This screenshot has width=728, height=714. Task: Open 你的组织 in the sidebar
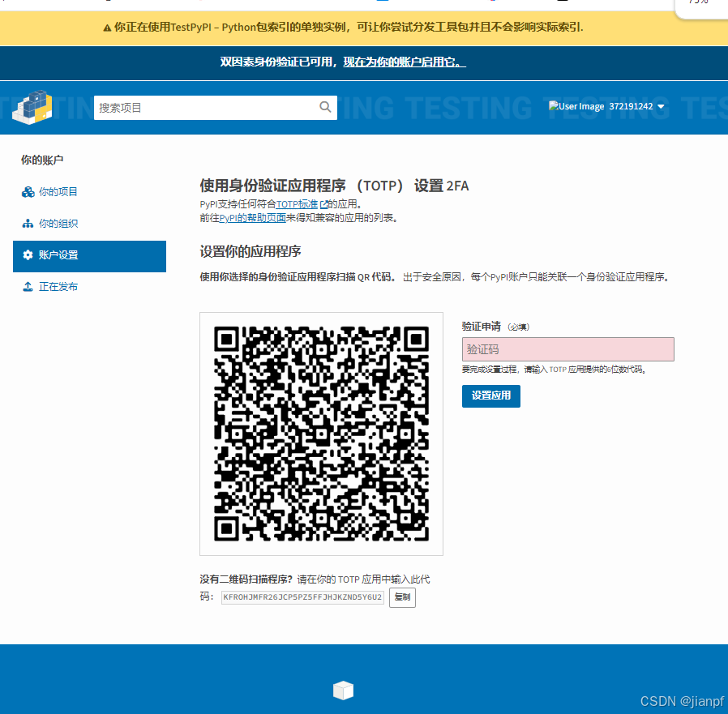(x=58, y=224)
